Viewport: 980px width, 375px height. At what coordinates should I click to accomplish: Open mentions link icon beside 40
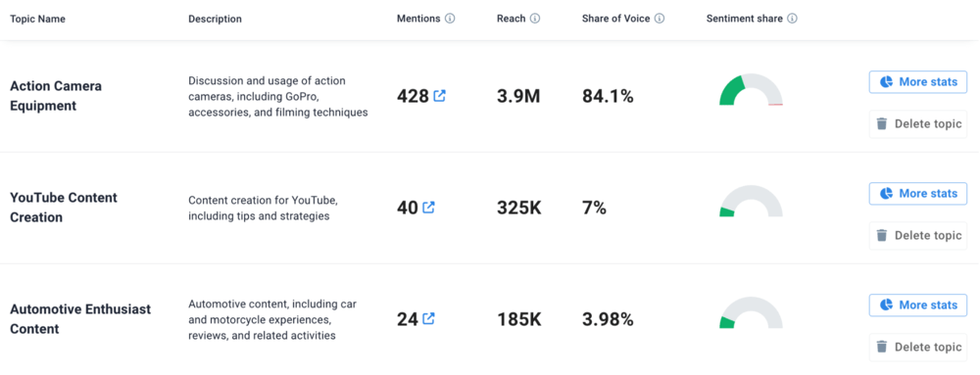(x=429, y=208)
